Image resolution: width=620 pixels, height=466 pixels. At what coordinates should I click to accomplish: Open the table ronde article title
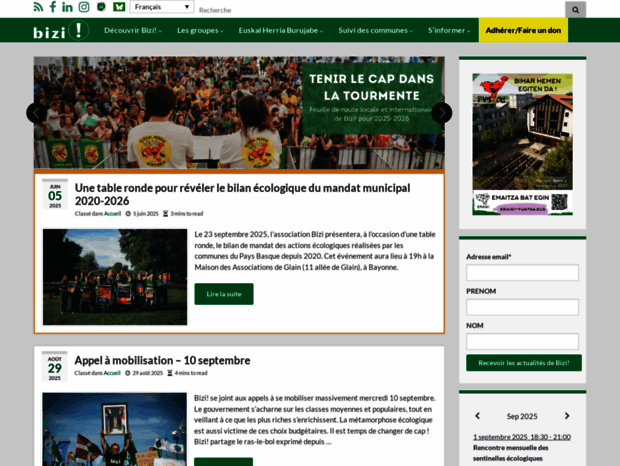tap(242, 194)
